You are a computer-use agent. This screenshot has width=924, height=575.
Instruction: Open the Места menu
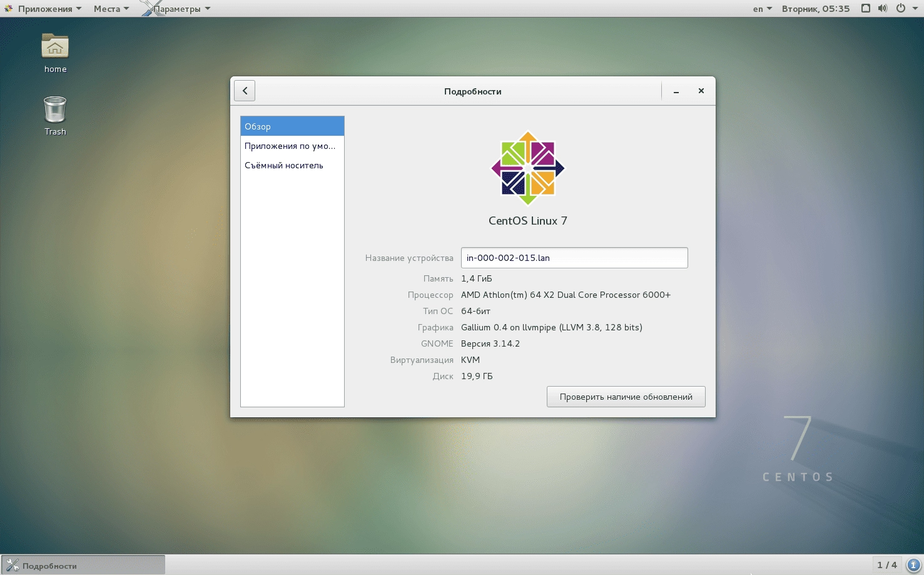111,9
